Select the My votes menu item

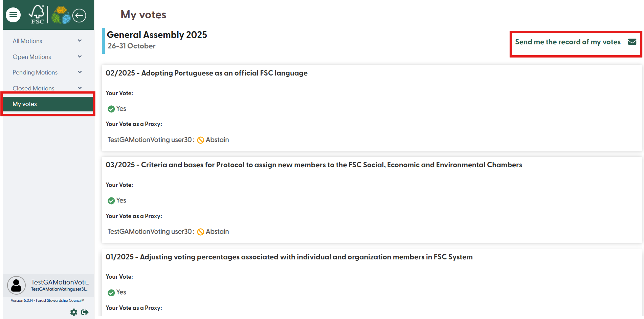coord(25,104)
